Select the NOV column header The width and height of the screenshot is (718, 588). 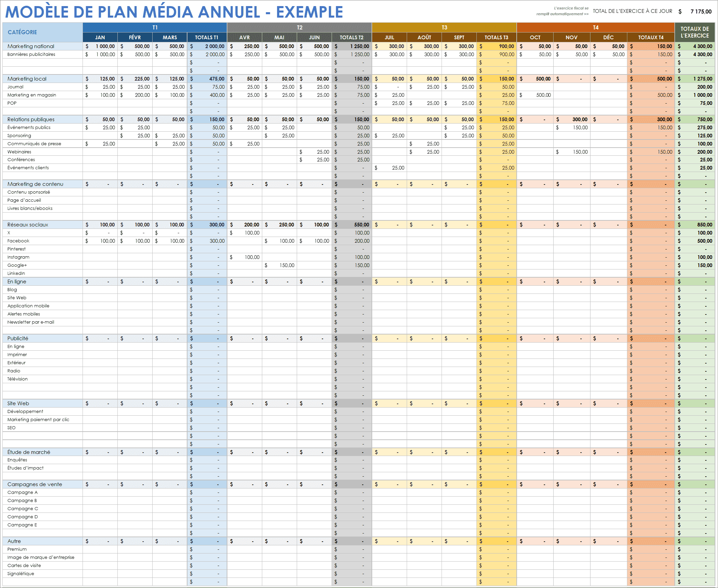coord(572,37)
